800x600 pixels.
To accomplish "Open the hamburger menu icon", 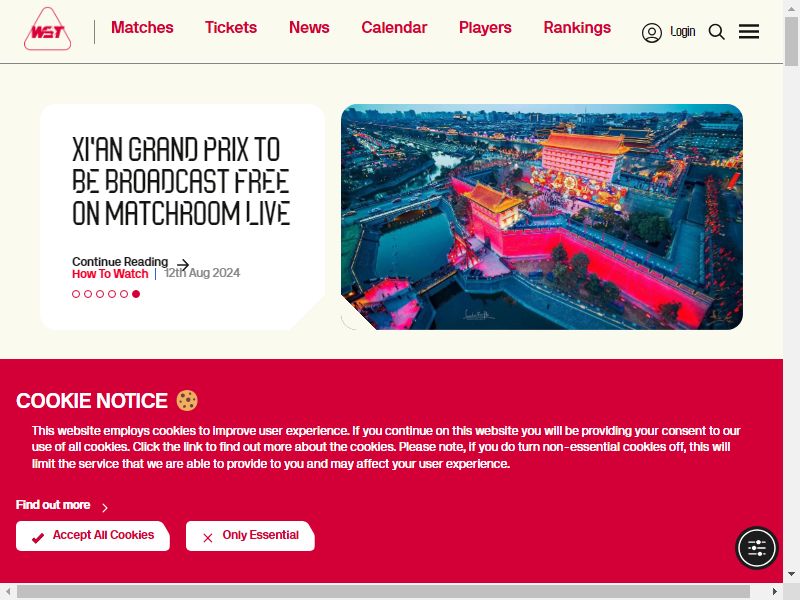I will (x=748, y=32).
